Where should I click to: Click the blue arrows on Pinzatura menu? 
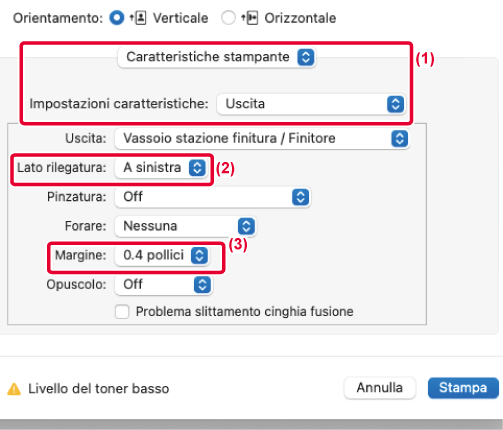point(301,197)
